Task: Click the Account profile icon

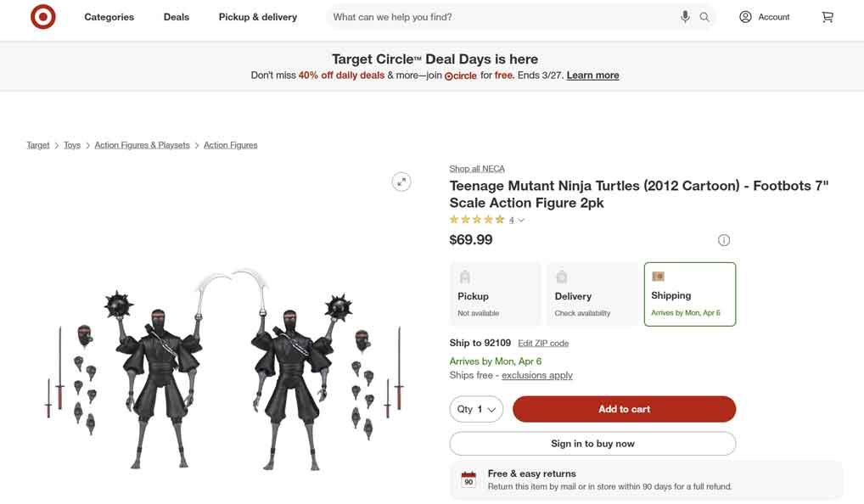Action: tap(745, 17)
